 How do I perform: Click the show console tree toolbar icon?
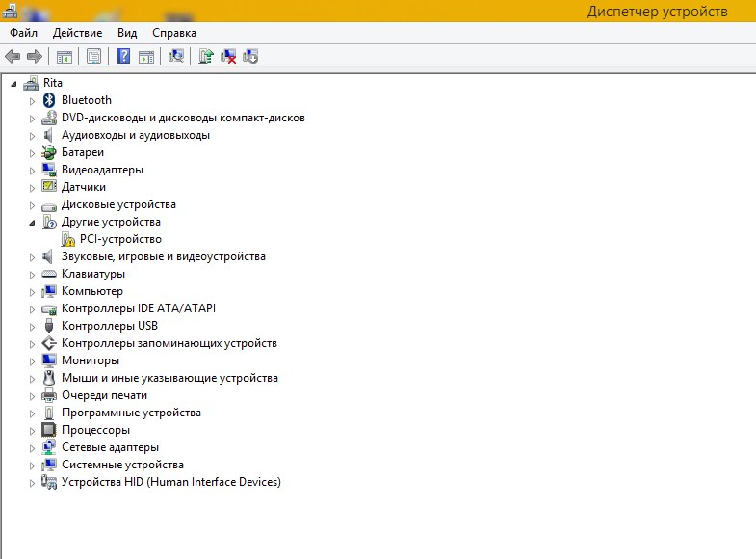[65, 57]
